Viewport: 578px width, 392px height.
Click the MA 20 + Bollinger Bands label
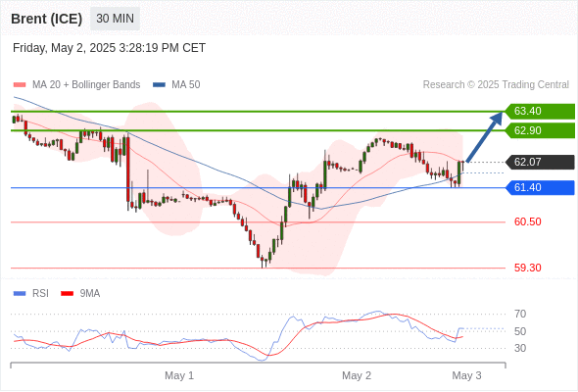[86, 85]
